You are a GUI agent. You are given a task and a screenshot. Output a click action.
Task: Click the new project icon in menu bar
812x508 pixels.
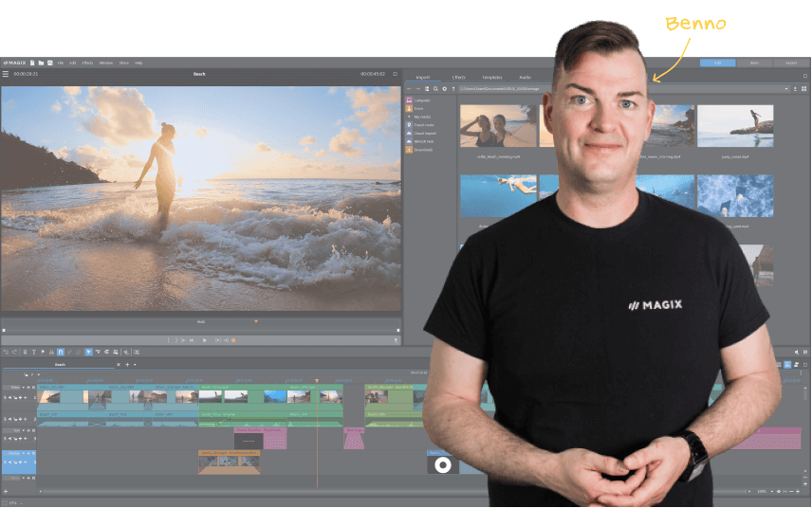pos(32,63)
